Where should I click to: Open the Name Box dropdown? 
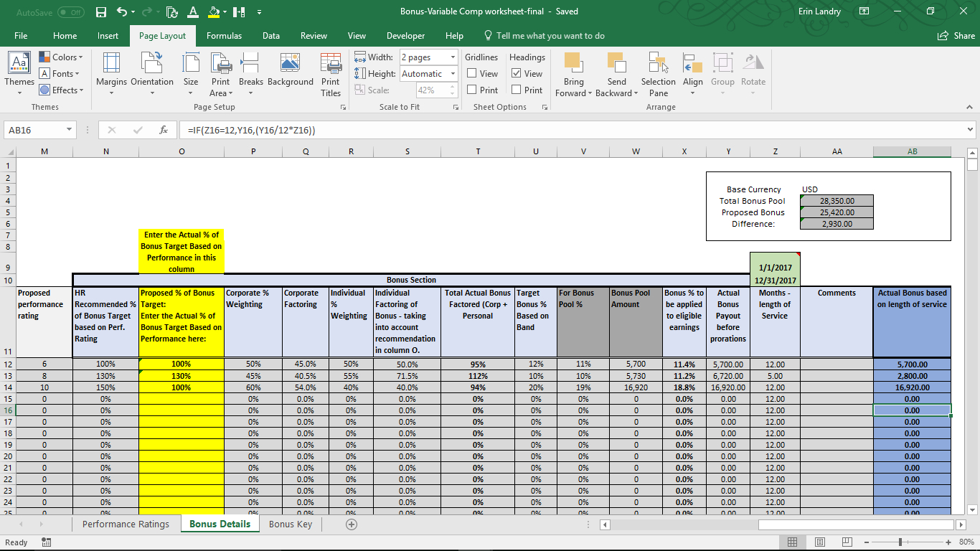(x=70, y=130)
